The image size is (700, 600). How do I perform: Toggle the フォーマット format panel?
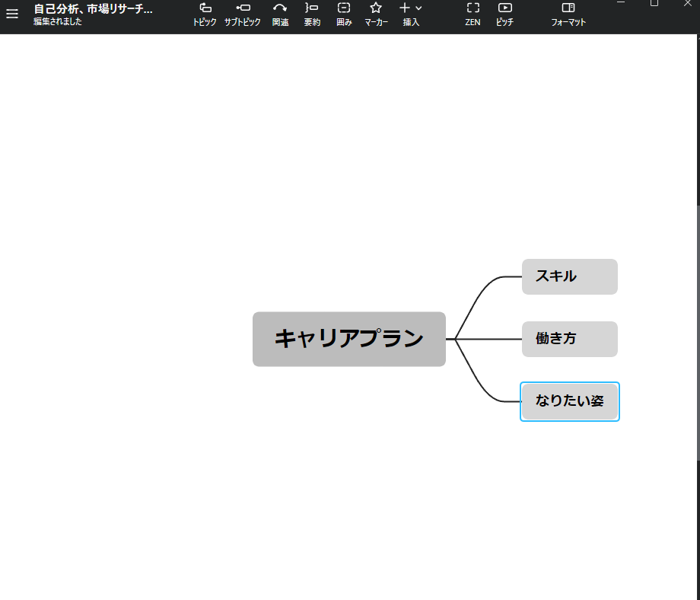pyautogui.click(x=568, y=14)
